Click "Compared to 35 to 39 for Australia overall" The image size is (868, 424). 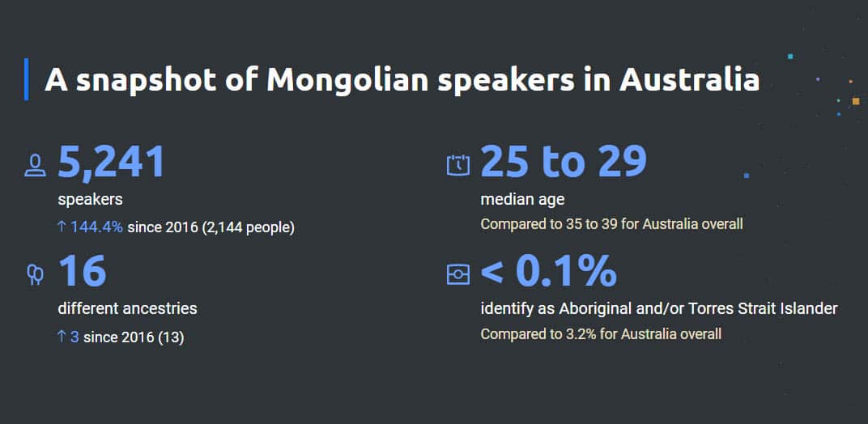click(611, 223)
